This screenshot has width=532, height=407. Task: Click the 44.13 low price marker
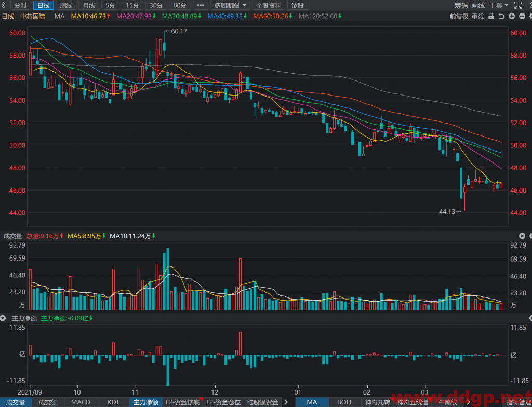450,212
